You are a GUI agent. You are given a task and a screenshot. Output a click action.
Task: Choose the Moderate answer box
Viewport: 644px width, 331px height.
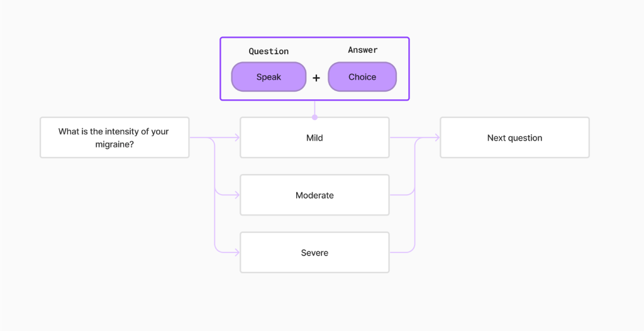[x=314, y=195]
